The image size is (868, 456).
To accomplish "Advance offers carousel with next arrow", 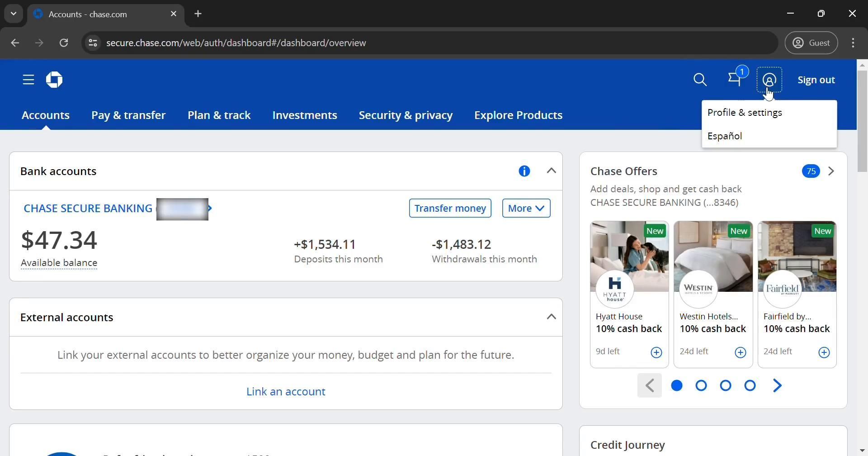I will [x=777, y=386].
